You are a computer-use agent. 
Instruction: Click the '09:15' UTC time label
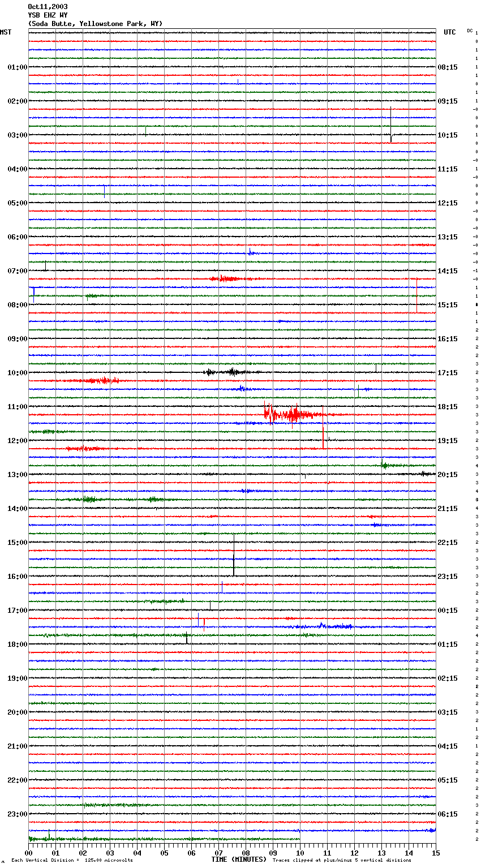[x=448, y=101]
